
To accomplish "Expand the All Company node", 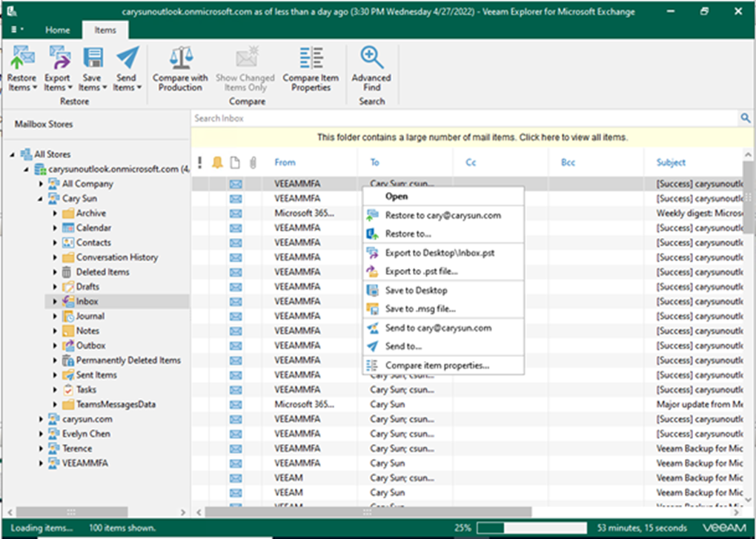I will pyautogui.click(x=41, y=184).
